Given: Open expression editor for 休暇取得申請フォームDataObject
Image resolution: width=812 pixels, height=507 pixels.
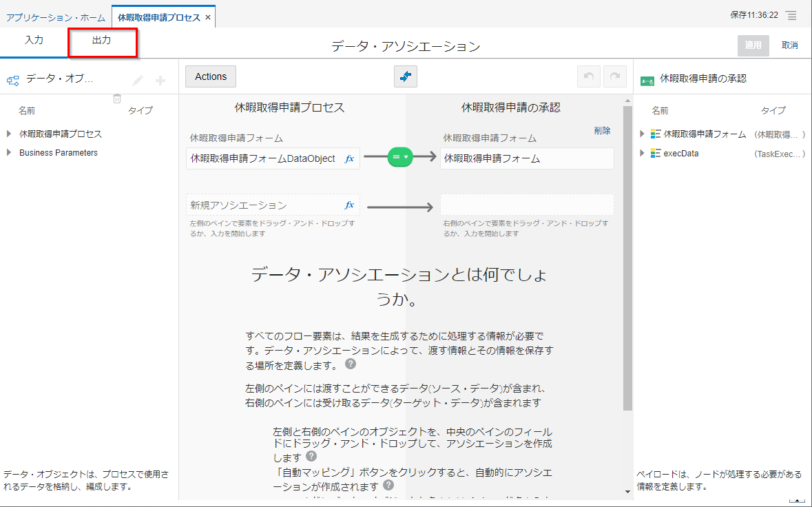Looking at the screenshot, I should point(349,158).
